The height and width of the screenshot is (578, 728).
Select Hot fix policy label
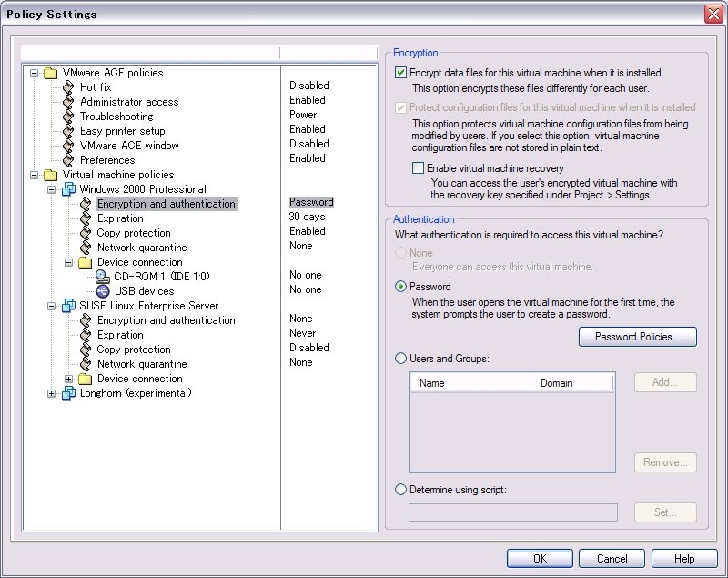click(96, 87)
